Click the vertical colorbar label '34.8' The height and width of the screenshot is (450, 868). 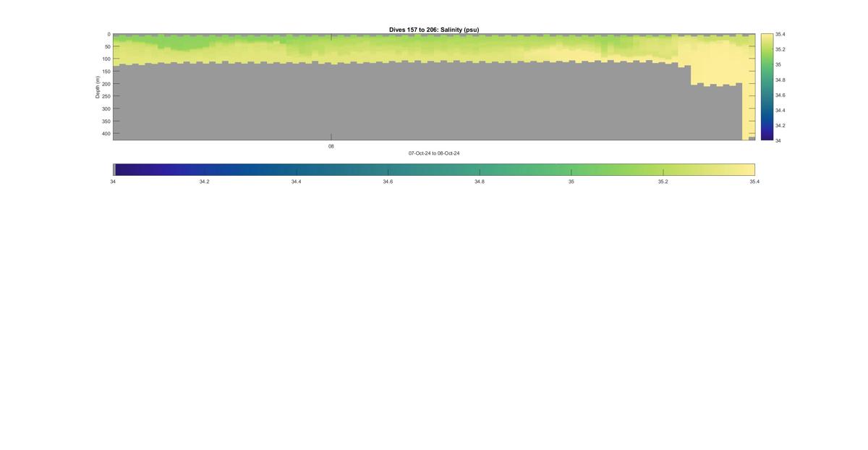pos(780,80)
